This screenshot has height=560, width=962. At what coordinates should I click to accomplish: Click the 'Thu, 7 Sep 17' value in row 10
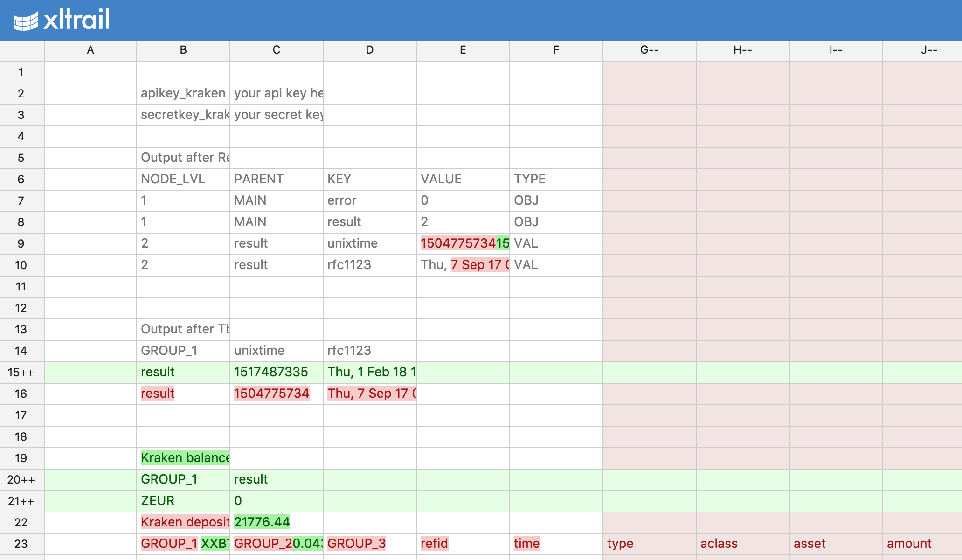coord(463,265)
